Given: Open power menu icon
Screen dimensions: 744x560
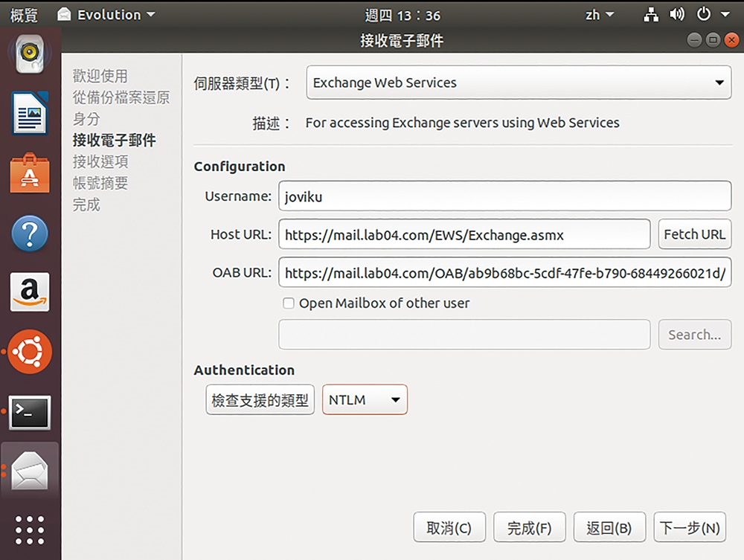Looking at the screenshot, I should (x=704, y=15).
